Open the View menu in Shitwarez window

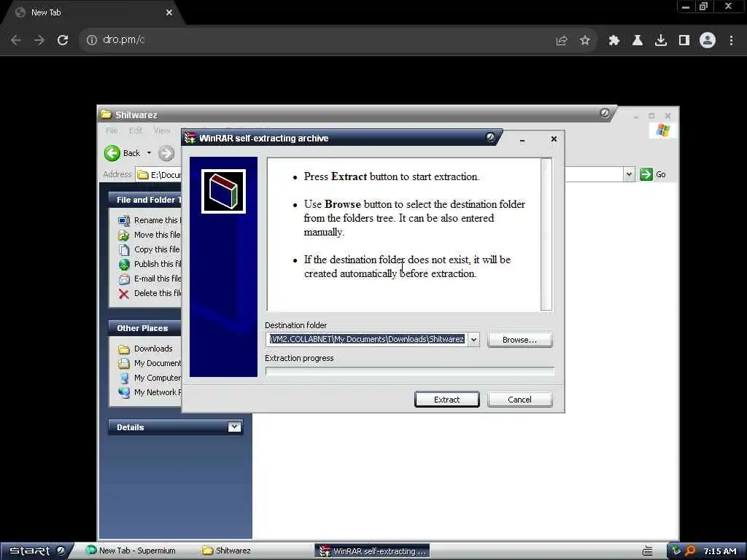(162, 131)
